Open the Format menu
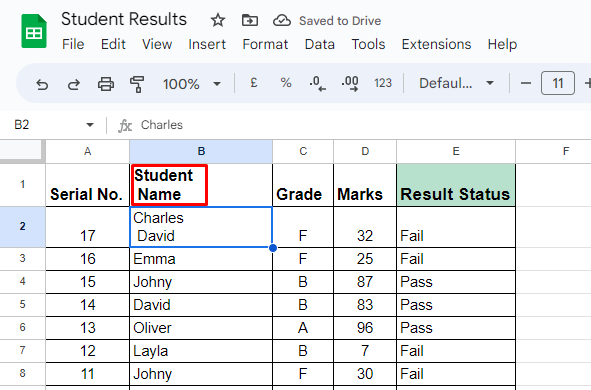 [x=265, y=44]
